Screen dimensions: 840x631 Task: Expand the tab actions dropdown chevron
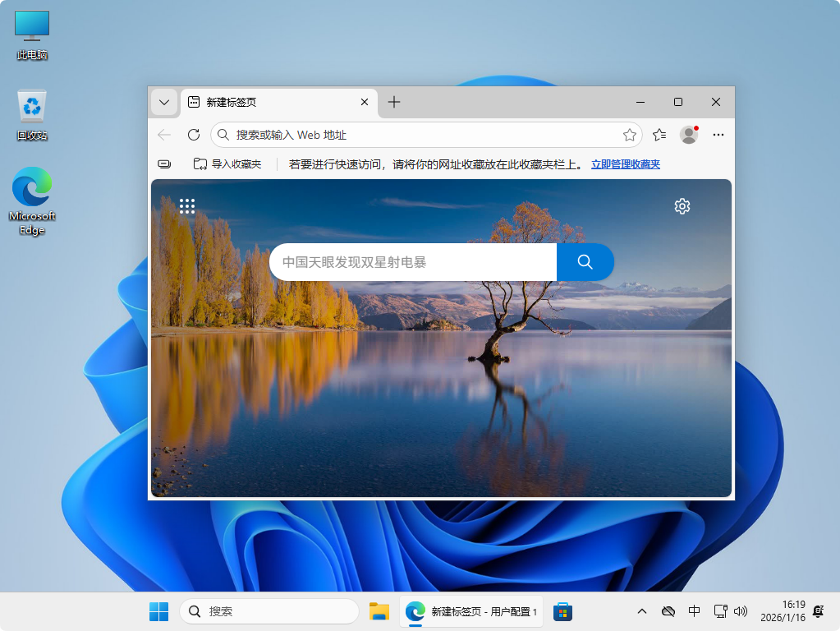(x=164, y=102)
